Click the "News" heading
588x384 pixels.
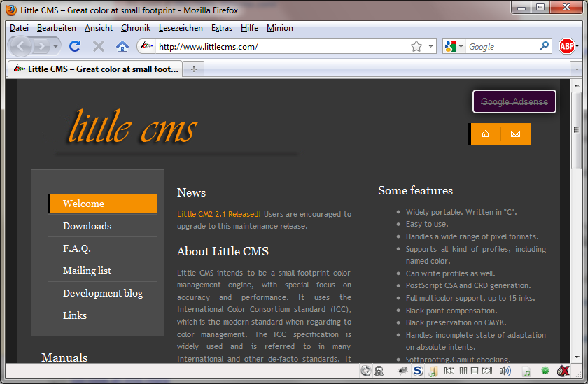click(x=191, y=192)
